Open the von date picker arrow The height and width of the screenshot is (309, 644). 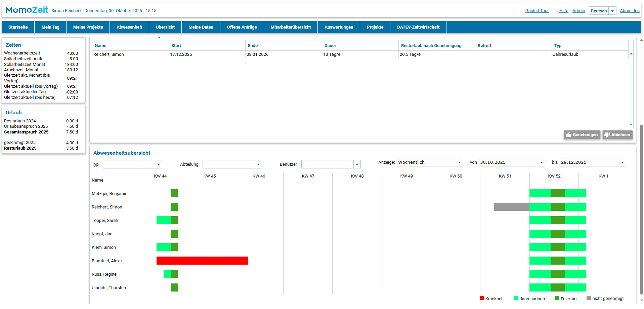pyautogui.click(x=542, y=162)
